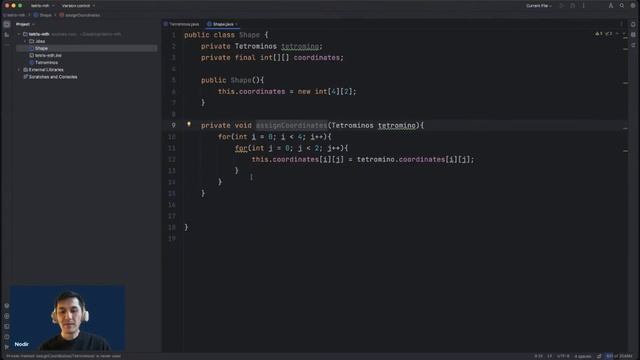
Task: Click the 'never used' warning message in status bar
Action: click(x=63, y=356)
